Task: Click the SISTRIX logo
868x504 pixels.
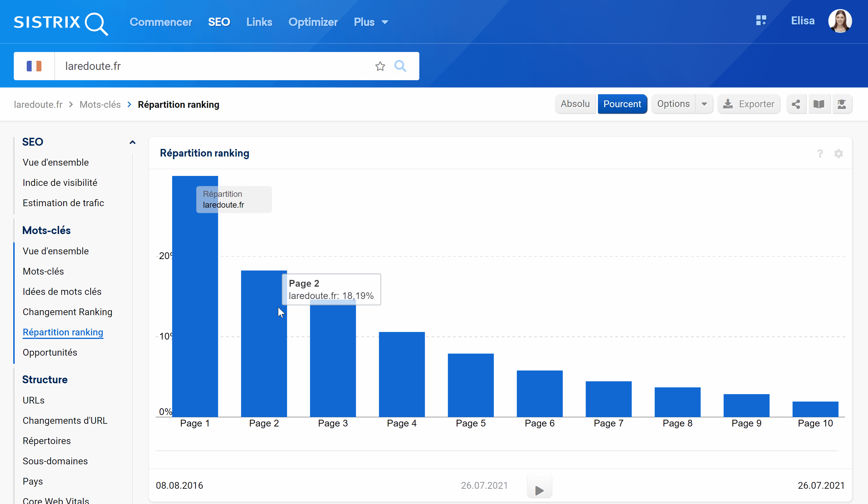Action: pos(61,23)
